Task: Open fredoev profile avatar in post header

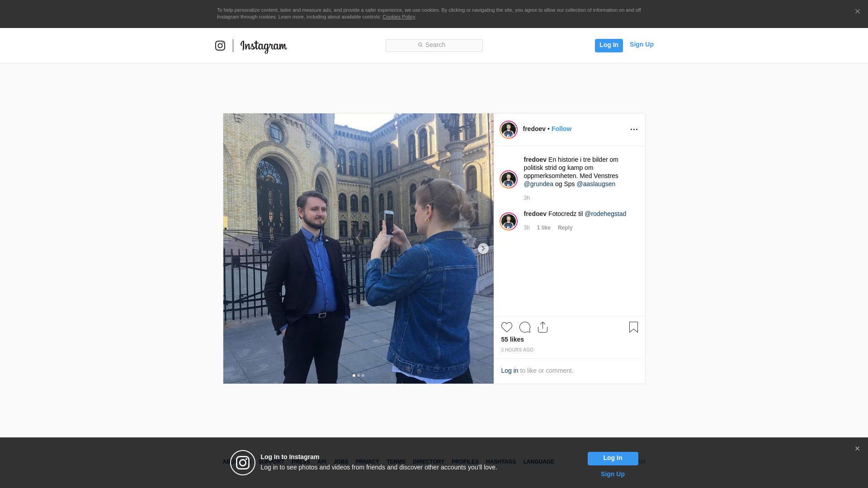Action: (x=509, y=130)
